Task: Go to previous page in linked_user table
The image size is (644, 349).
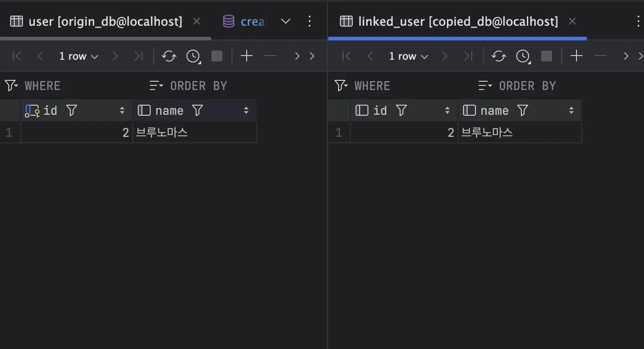Action: 370,56
